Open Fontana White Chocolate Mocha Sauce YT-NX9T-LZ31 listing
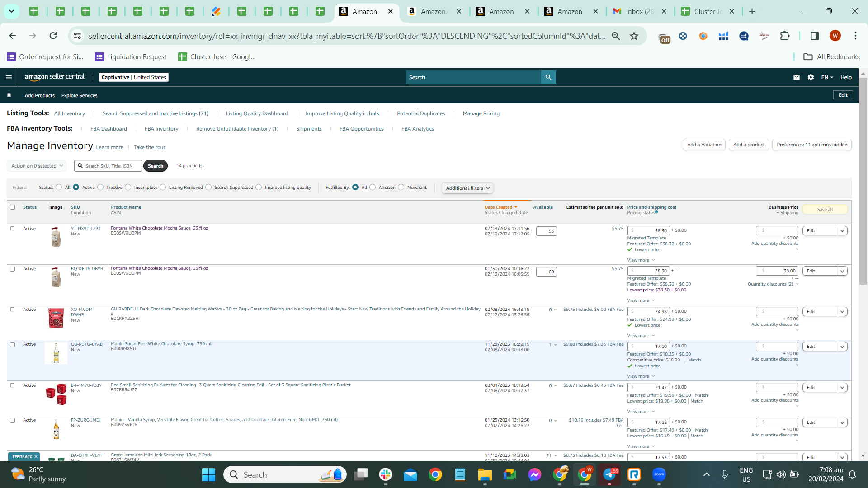This screenshot has width=868, height=488. (160, 228)
